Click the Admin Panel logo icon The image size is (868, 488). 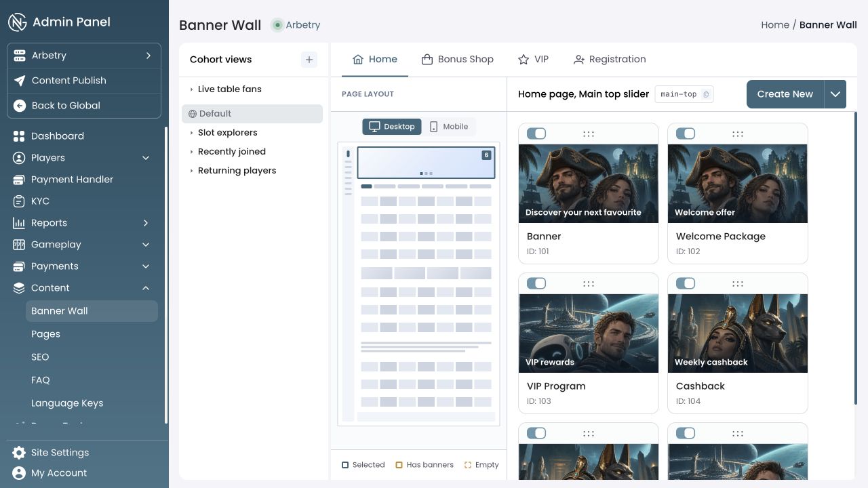[17, 22]
